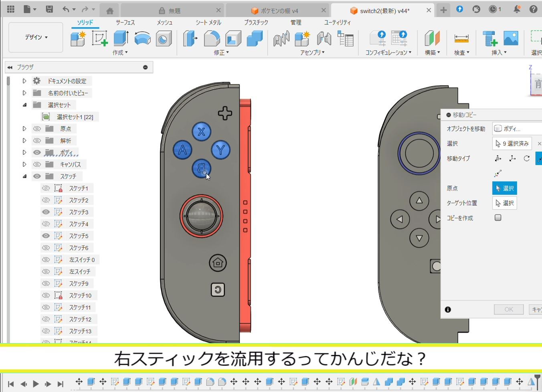Open the Help question mark icon
Image resolution: width=542 pixels, height=392 pixels.
click(533, 9)
